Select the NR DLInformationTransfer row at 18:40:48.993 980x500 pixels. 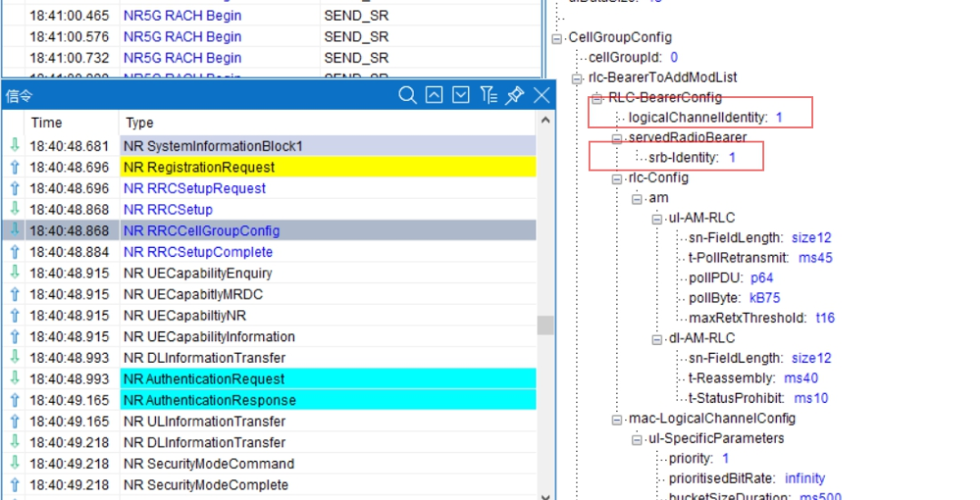[x=269, y=358]
